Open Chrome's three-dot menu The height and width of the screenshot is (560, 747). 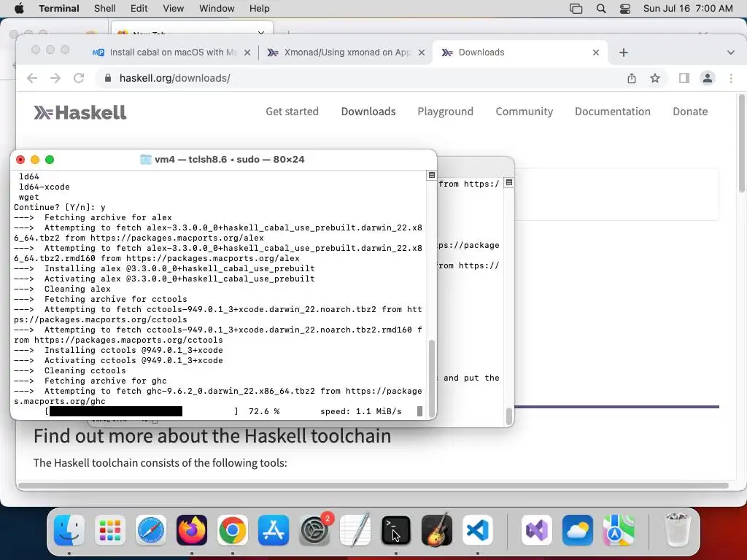[x=731, y=78]
